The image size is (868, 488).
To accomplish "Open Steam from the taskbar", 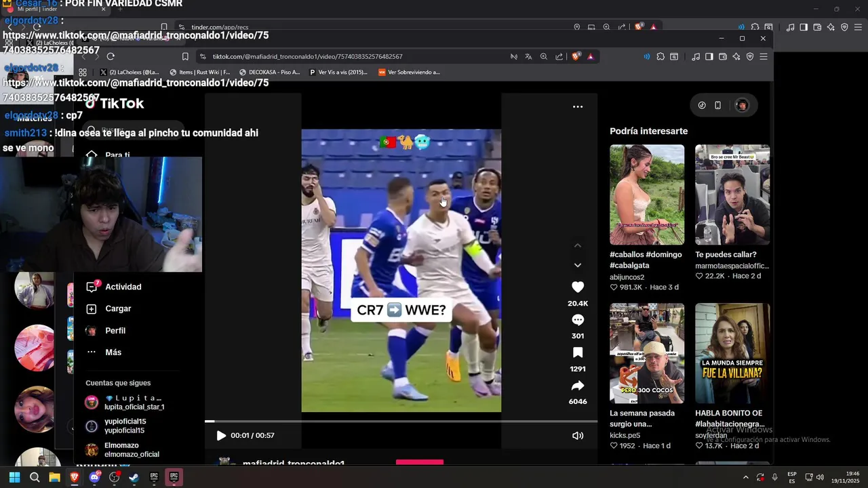I will pos(134,477).
